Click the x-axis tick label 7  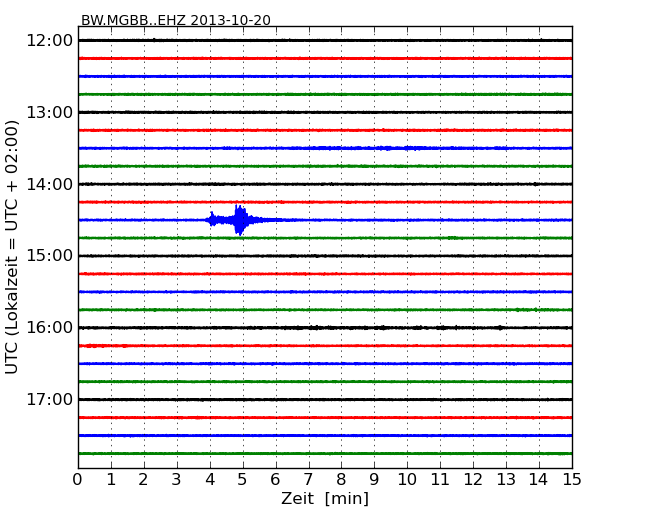pyautogui.click(x=308, y=480)
